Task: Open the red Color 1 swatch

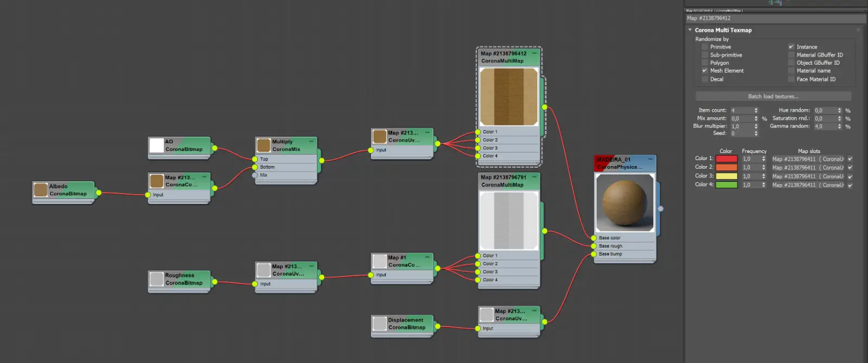Action: (726, 159)
